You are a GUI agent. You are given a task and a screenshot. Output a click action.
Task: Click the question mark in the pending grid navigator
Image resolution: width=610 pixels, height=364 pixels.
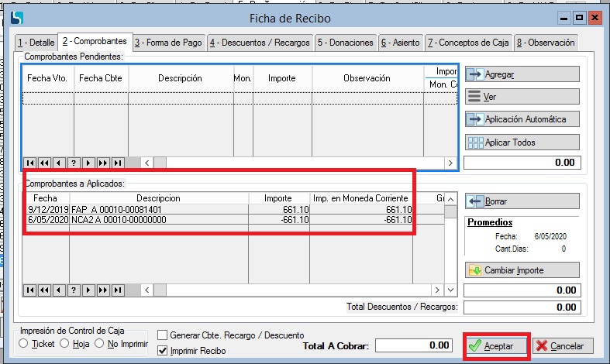74,163
